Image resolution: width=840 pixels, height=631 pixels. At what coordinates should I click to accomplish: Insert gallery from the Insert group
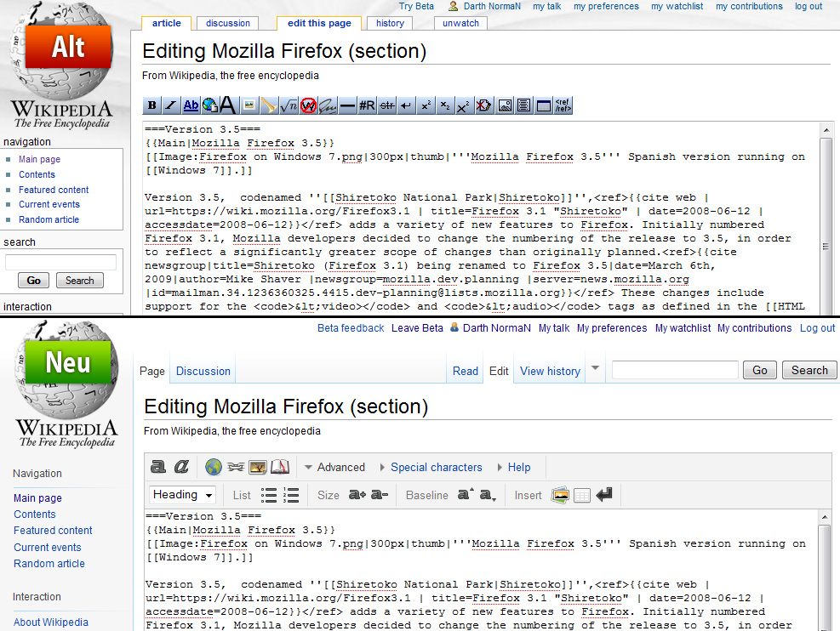coord(560,495)
